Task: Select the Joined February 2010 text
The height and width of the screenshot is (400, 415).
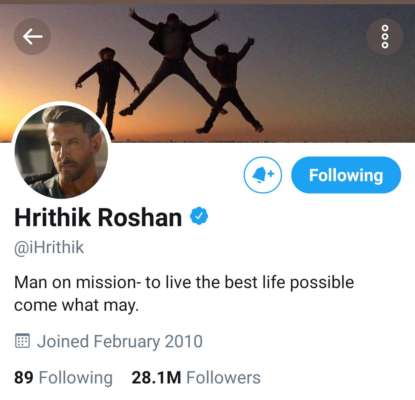Action: (120, 341)
